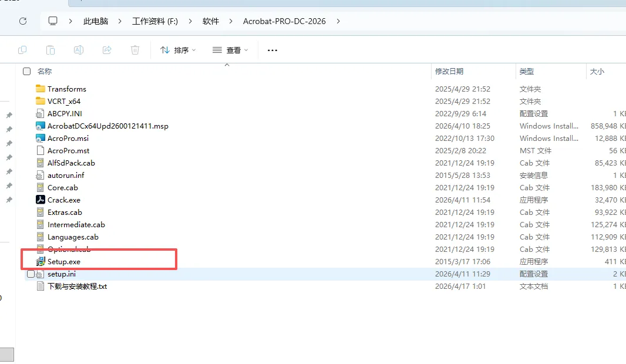Click the Intermediate.cab archive icon
The image size is (626, 364).
pos(40,225)
